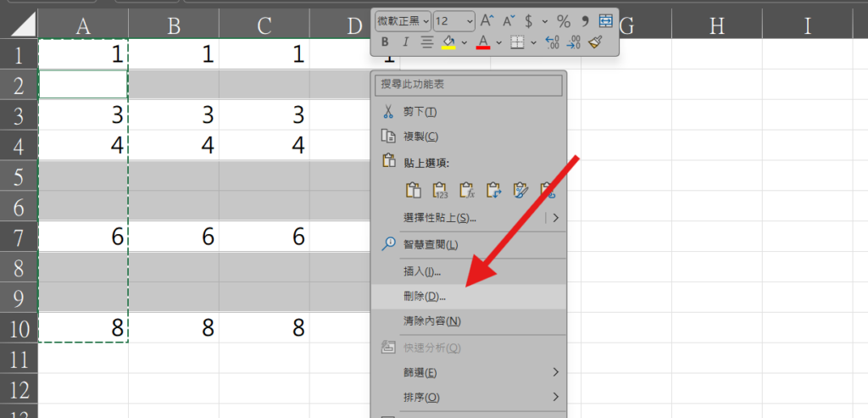Select 插入(I)... in the context menu
Viewport: 868px width, 418px height.
click(x=422, y=271)
